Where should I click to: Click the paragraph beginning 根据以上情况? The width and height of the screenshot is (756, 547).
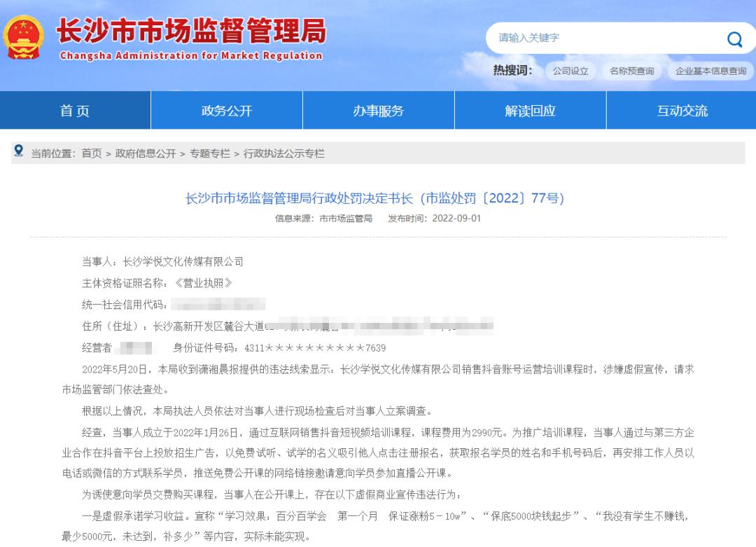coord(258,411)
